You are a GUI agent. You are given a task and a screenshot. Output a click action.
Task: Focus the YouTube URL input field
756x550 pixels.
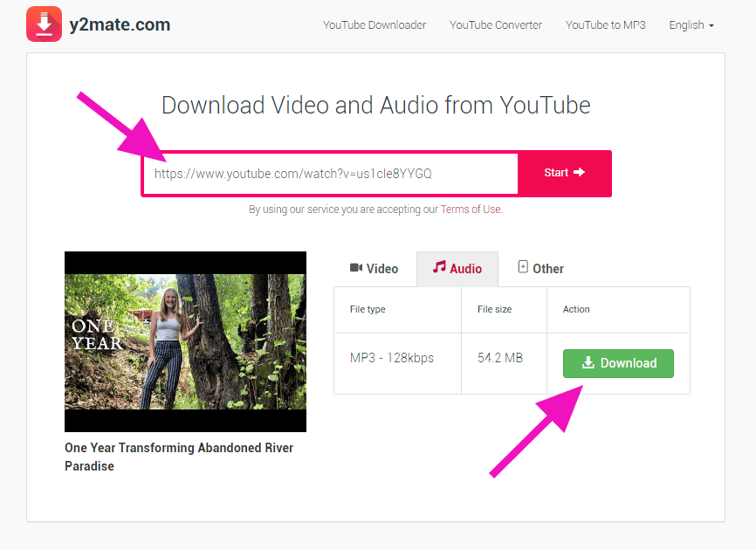(331, 174)
